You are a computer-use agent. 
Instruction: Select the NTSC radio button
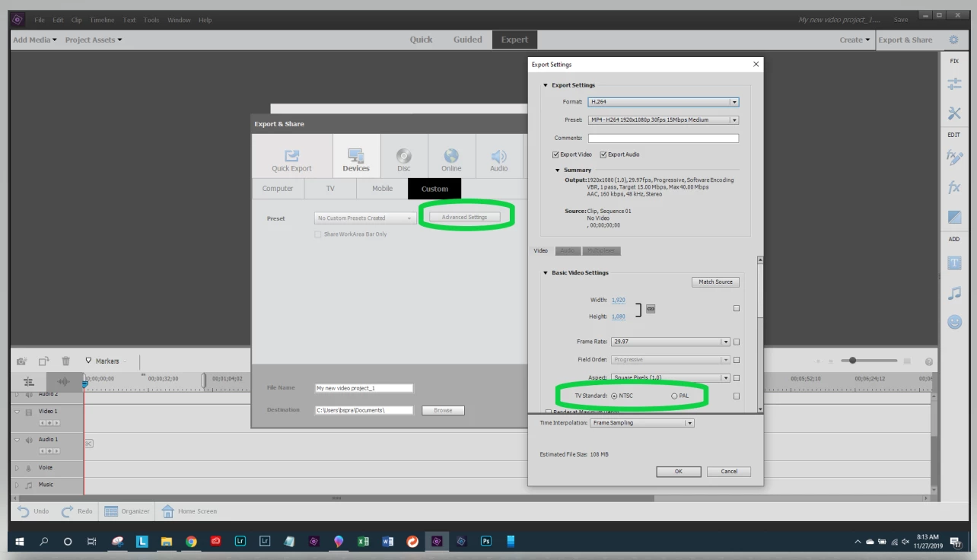click(x=614, y=396)
